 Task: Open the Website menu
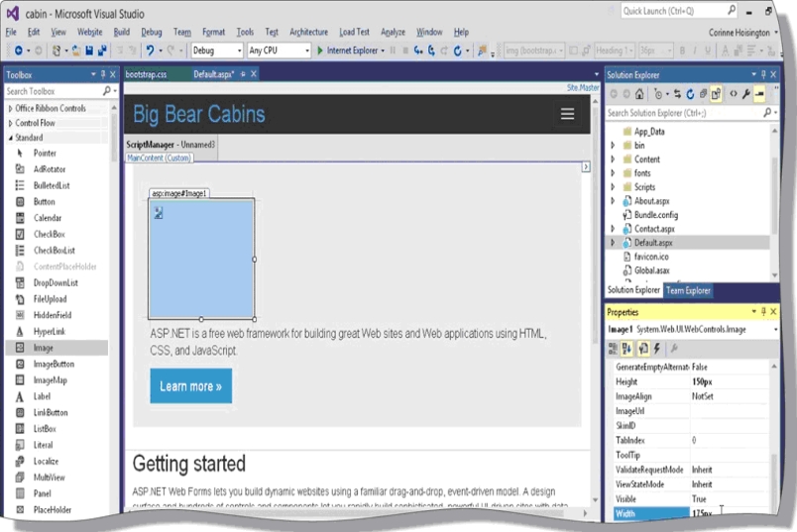click(x=89, y=32)
